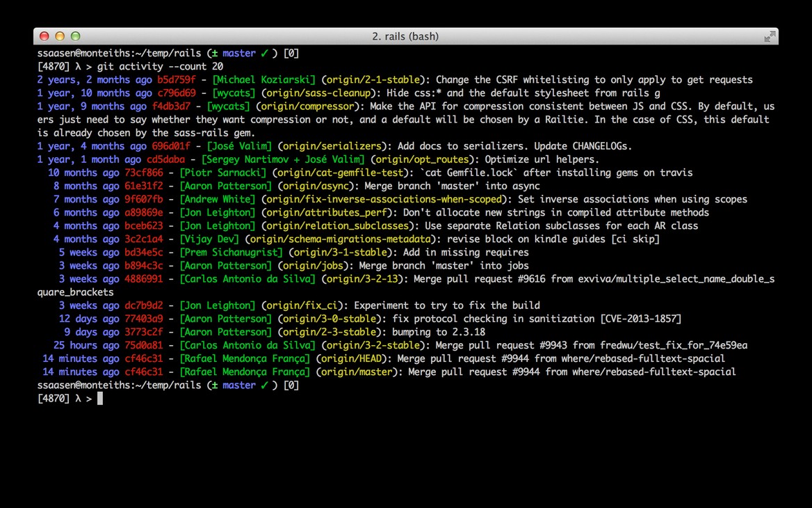Click commit hash 75d0a81
This screenshot has width=812, height=508.
[144, 345]
